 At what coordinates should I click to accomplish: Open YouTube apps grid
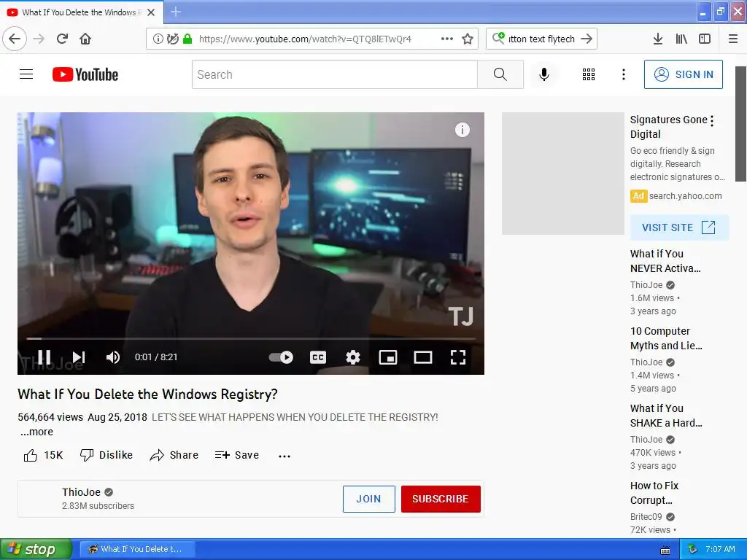click(589, 74)
